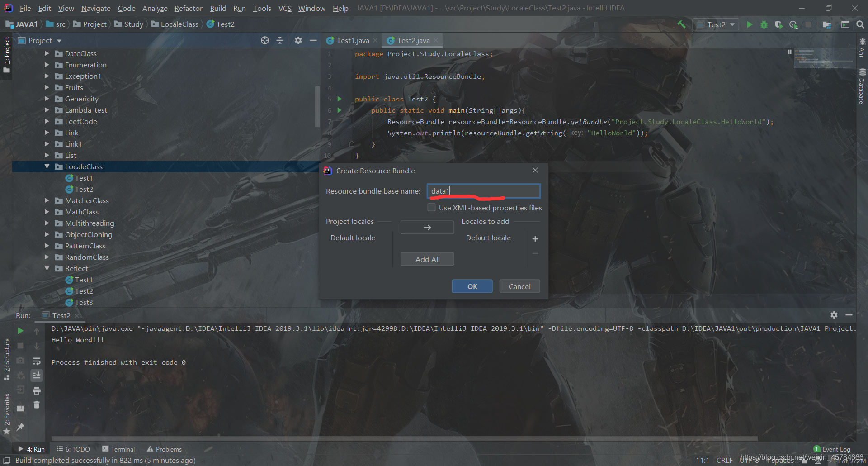Click the soft-wrap icon in Run panel
Screen dimensions: 868x466
click(37, 361)
